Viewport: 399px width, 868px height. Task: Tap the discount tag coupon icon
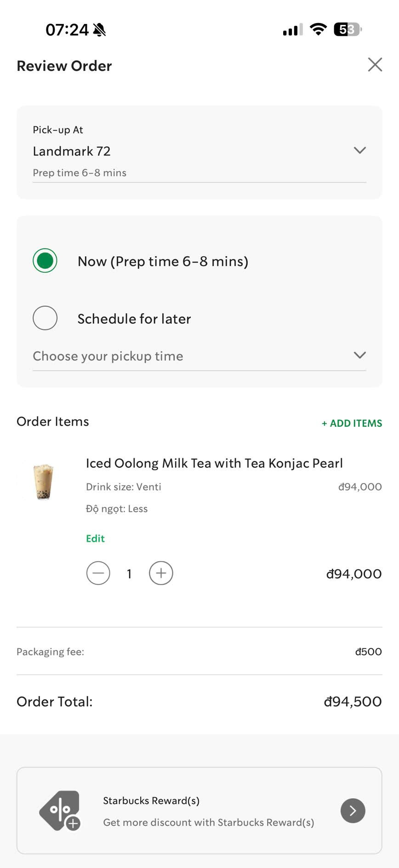[x=60, y=811]
